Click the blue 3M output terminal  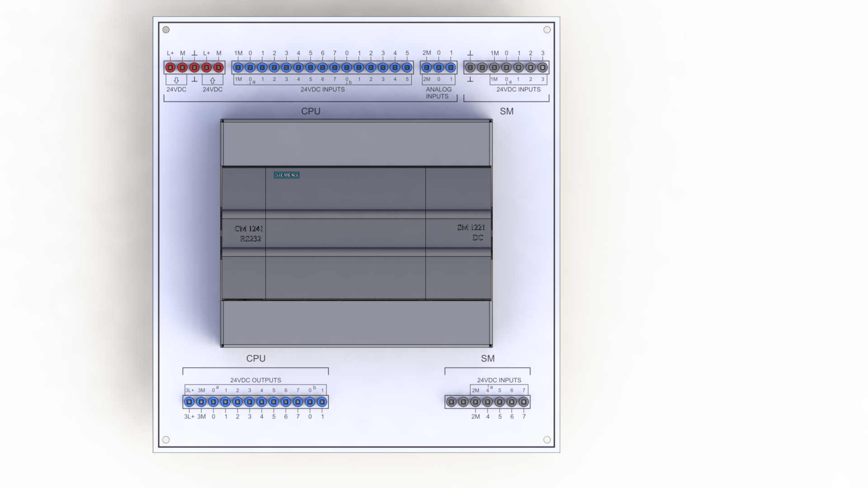click(202, 402)
